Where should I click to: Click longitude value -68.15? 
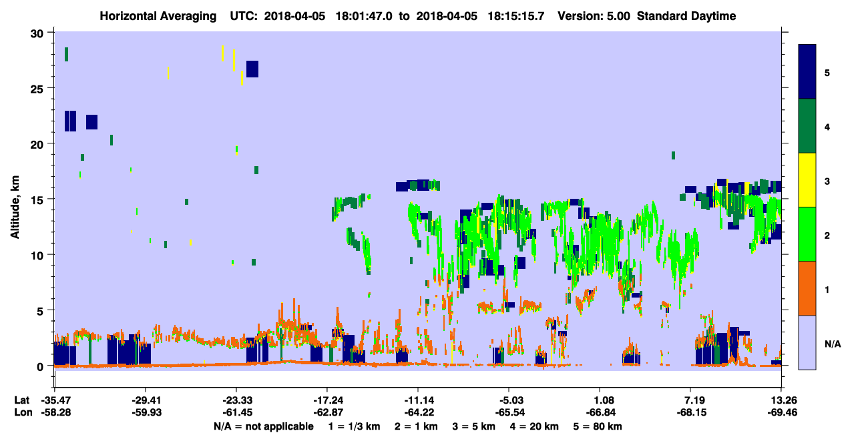click(690, 412)
